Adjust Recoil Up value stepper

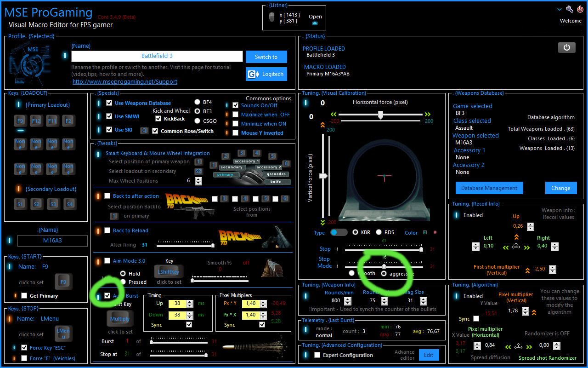[531, 226]
